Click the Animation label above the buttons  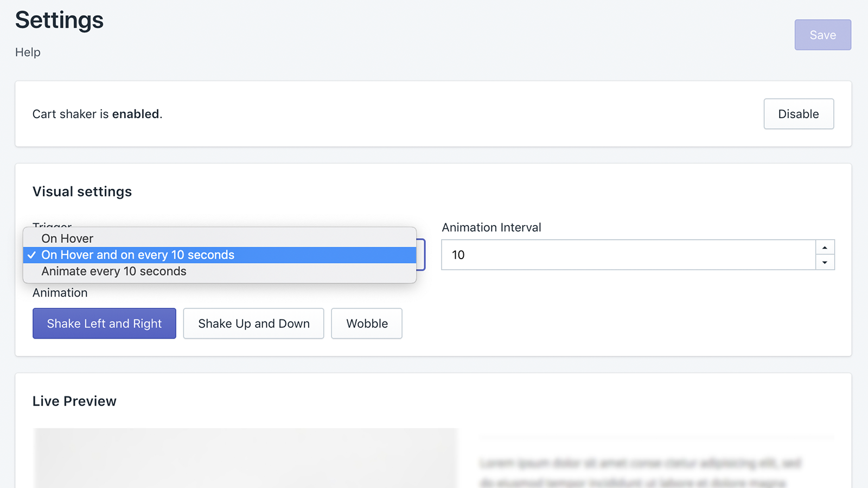pos(60,293)
